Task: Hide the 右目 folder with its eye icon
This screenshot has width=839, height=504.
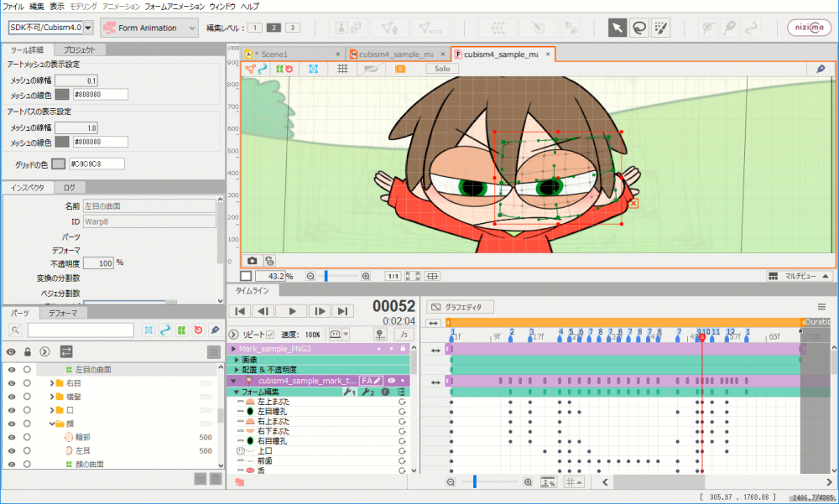Action: click(11, 383)
